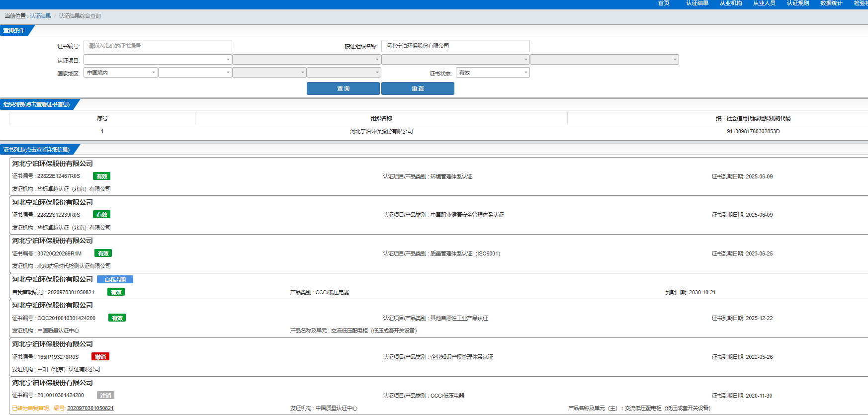
Task: Click the 认证结果 breadcrumb link
Action: (x=40, y=16)
